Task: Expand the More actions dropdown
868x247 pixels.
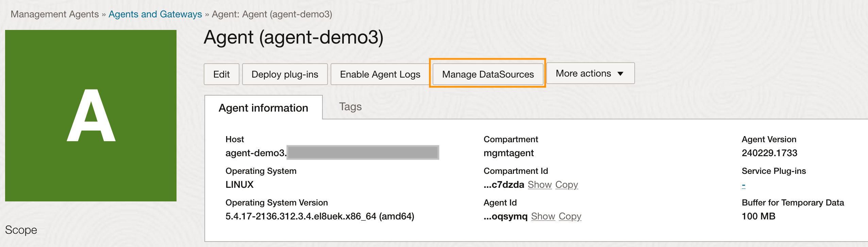Action: click(x=590, y=73)
